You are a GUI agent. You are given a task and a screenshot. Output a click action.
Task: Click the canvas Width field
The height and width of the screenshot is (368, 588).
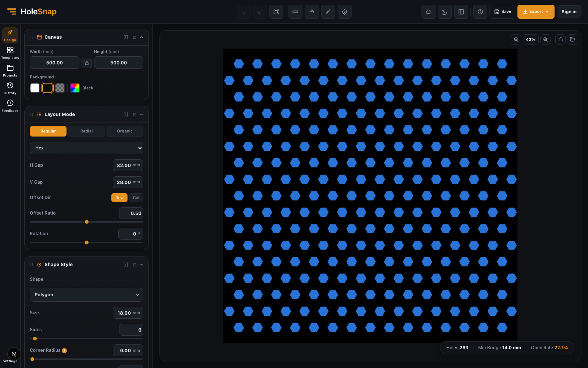[54, 63]
